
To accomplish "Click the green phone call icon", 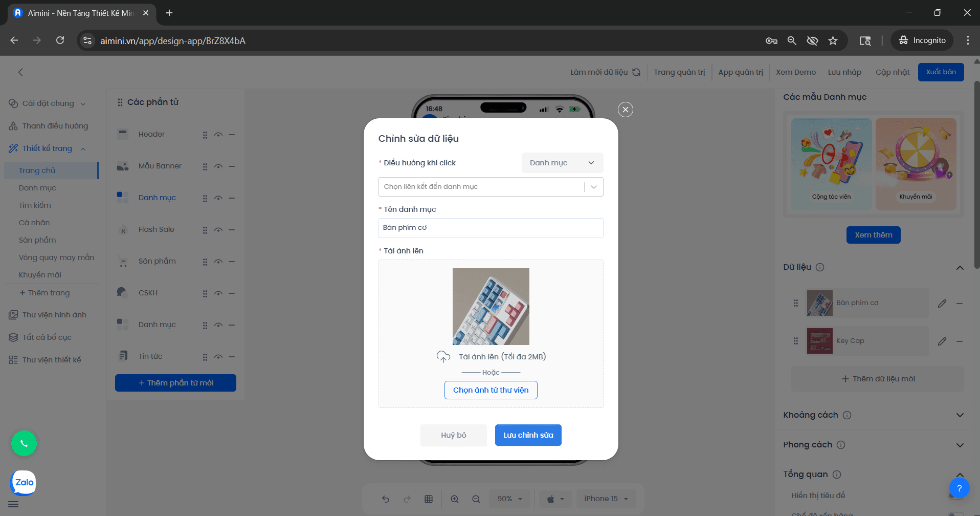I will click(24, 443).
